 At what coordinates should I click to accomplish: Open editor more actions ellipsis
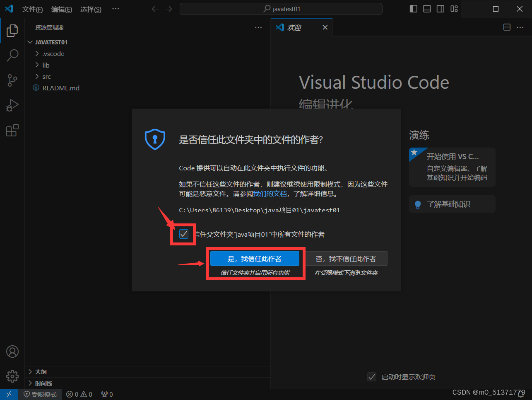tap(520, 27)
